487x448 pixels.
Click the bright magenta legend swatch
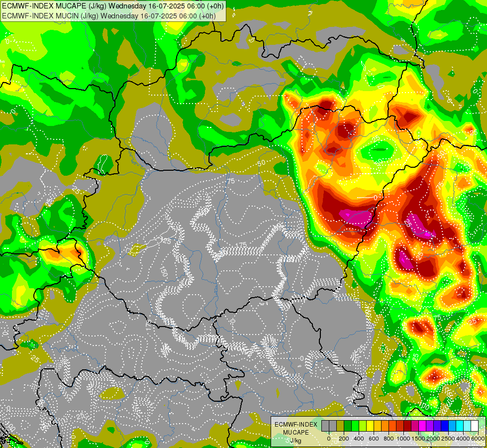click(x=423, y=426)
